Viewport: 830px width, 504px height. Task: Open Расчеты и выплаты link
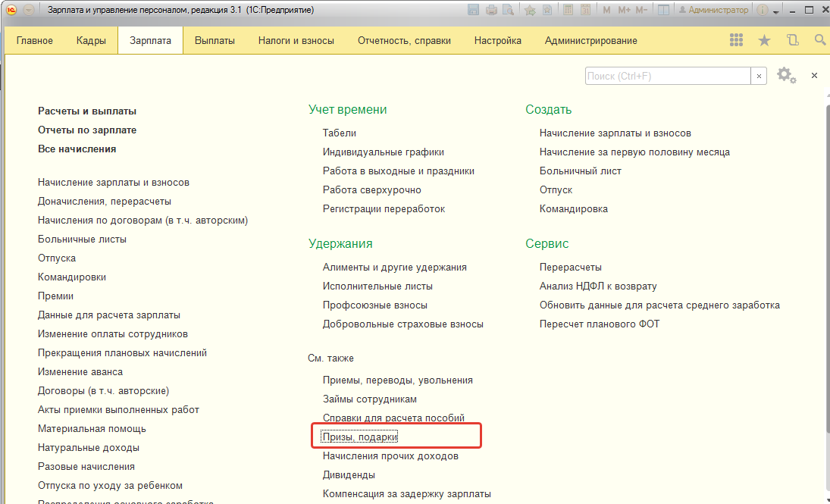point(87,111)
